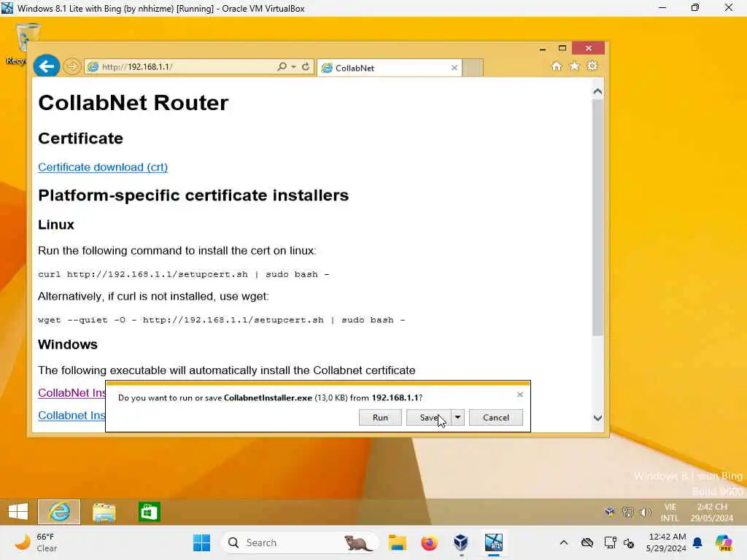747x560 pixels.
Task: Click the host tray muted volume icon
Action: [629, 542]
